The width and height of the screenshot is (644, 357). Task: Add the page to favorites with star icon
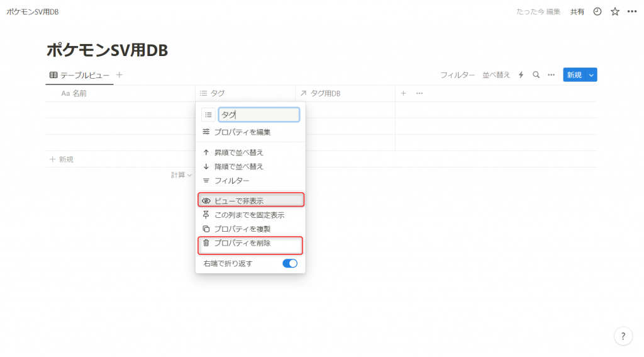tap(615, 11)
